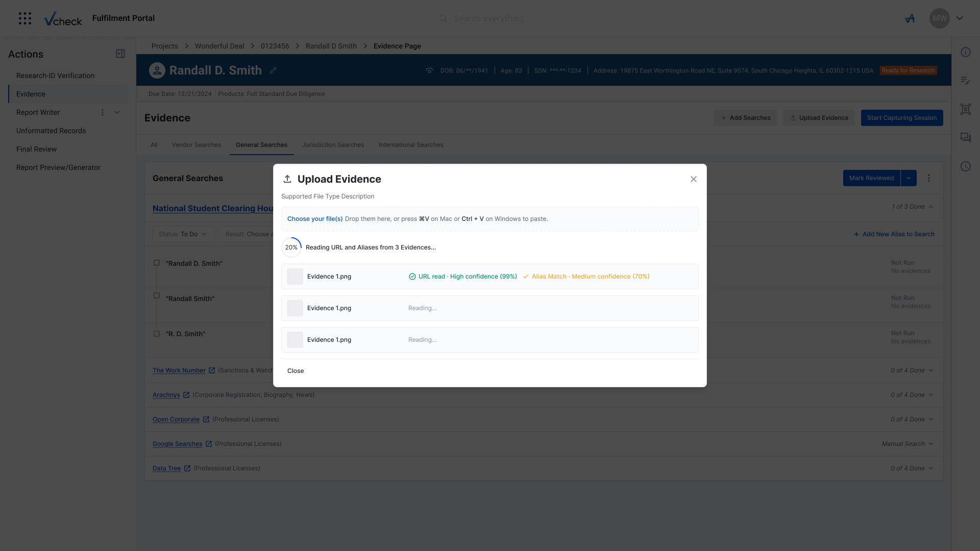Open the apps grid menu icon

[24, 18]
